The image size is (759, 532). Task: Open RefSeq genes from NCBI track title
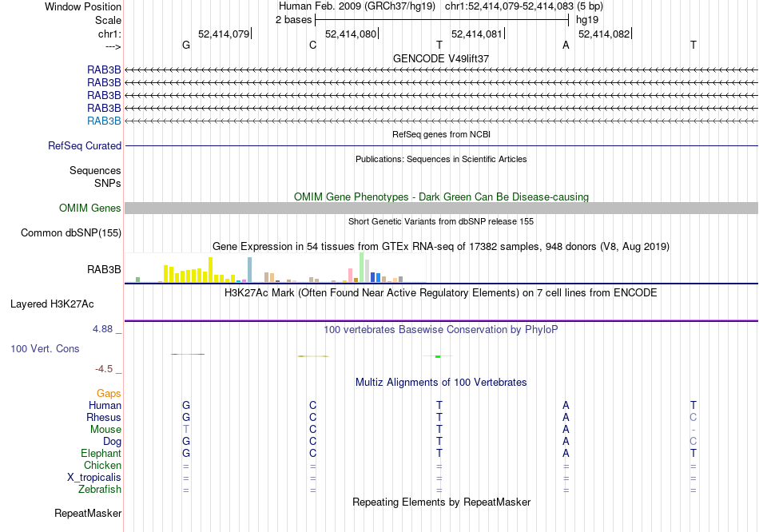coord(441,134)
